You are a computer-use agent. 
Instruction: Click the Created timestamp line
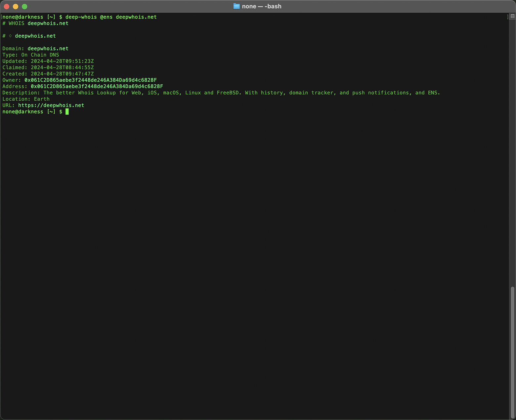pos(48,73)
